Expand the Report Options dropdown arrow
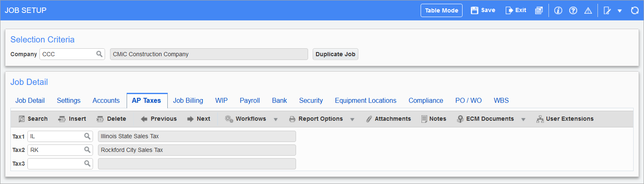 [352, 119]
